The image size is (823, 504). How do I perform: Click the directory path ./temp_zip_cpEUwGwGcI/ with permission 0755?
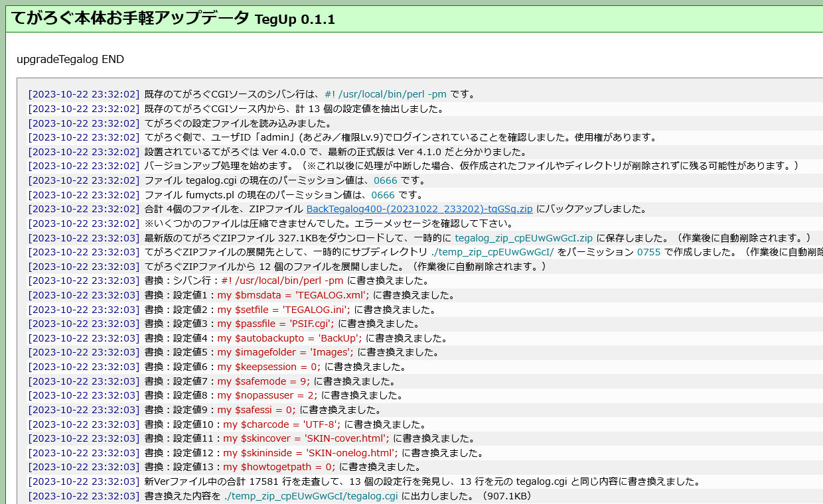coord(492,252)
